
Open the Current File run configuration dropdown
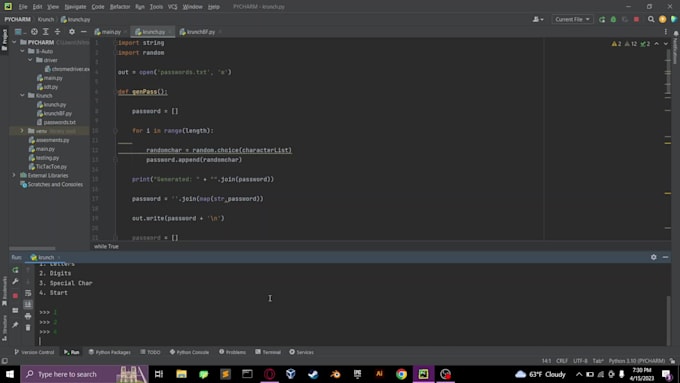(572, 20)
